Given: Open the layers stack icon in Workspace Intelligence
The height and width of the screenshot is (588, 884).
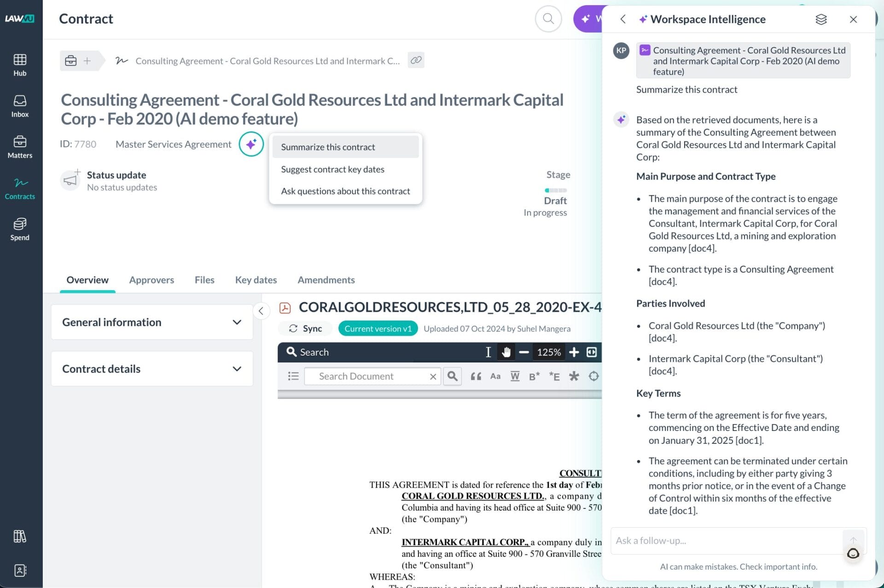Looking at the screenshot, I should 821,19.
